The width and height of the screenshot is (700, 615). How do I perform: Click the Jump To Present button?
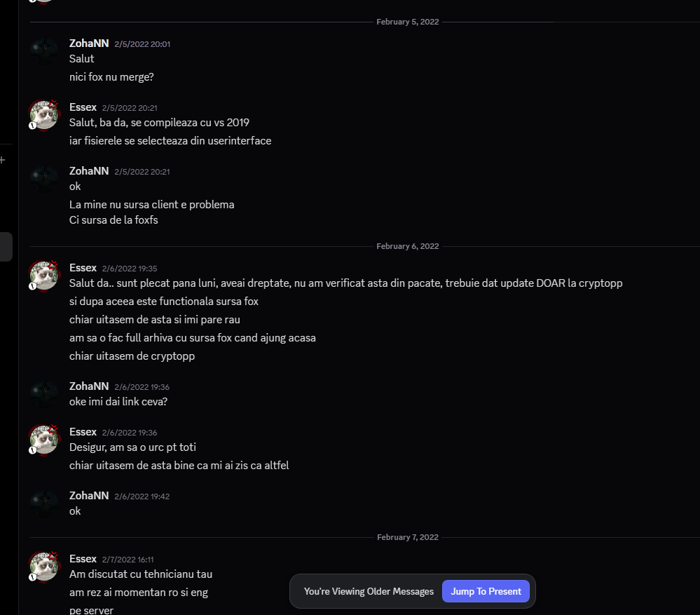coord(486,591)
